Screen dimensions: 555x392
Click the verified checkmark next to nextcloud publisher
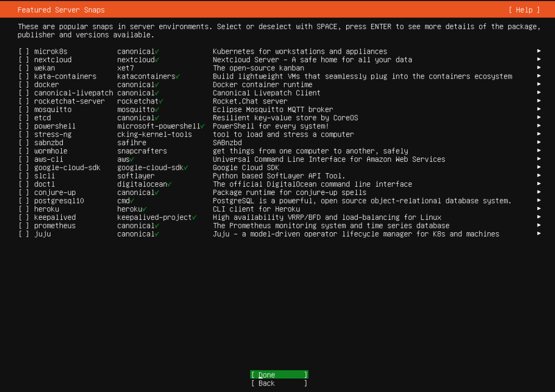(157, 60)
